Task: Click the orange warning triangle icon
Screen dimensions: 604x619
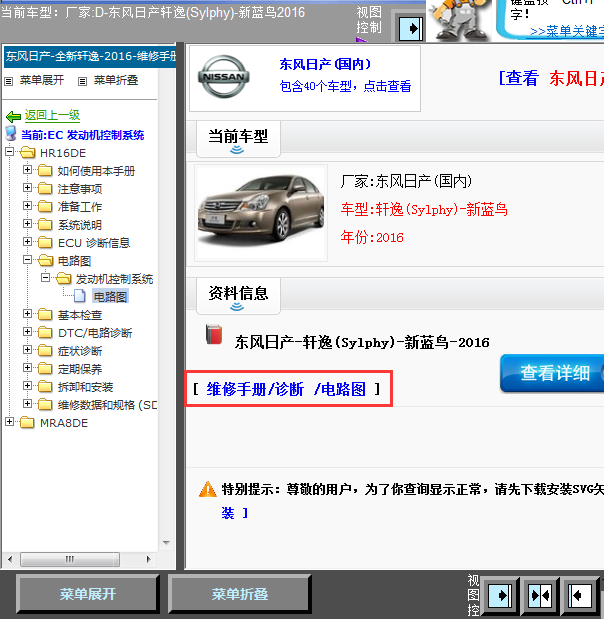Action: point(208,490)
